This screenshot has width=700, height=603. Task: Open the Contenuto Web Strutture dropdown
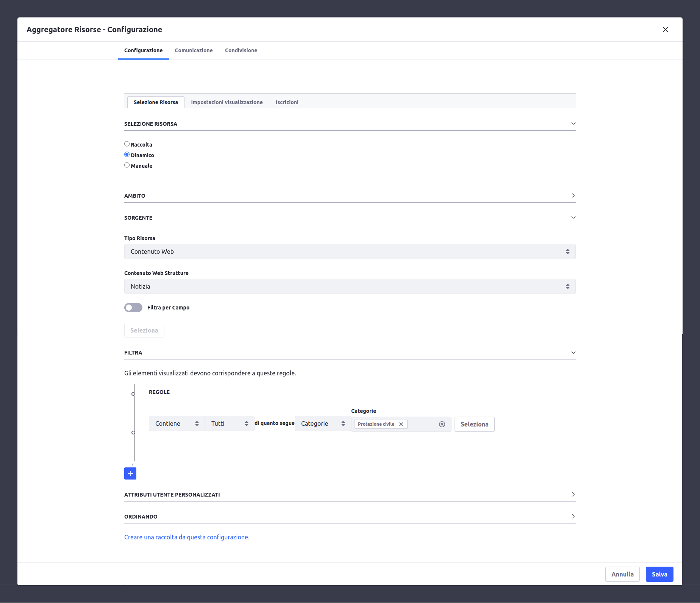tap(350, 286)
